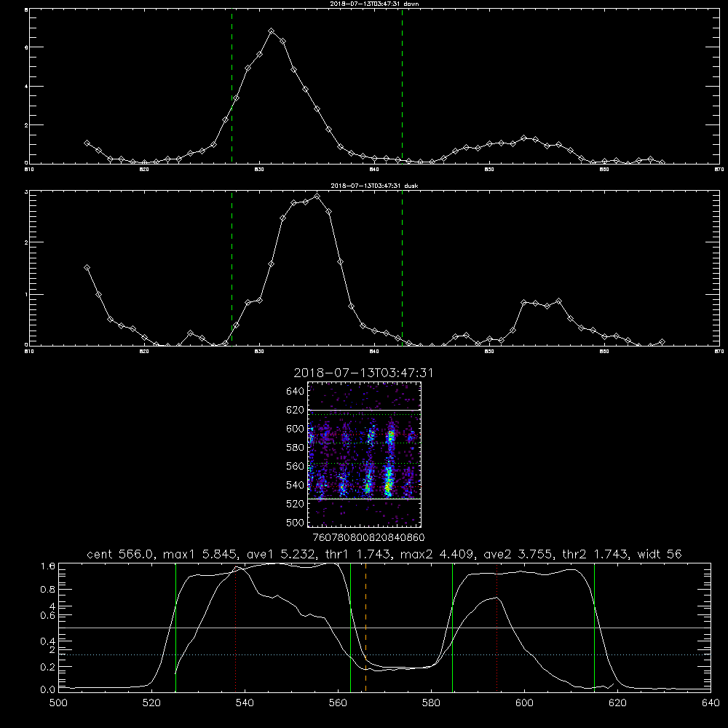728x728 pixels.
Task: Click the right green dashed line in dusk plot
Action: pos(402,268)
